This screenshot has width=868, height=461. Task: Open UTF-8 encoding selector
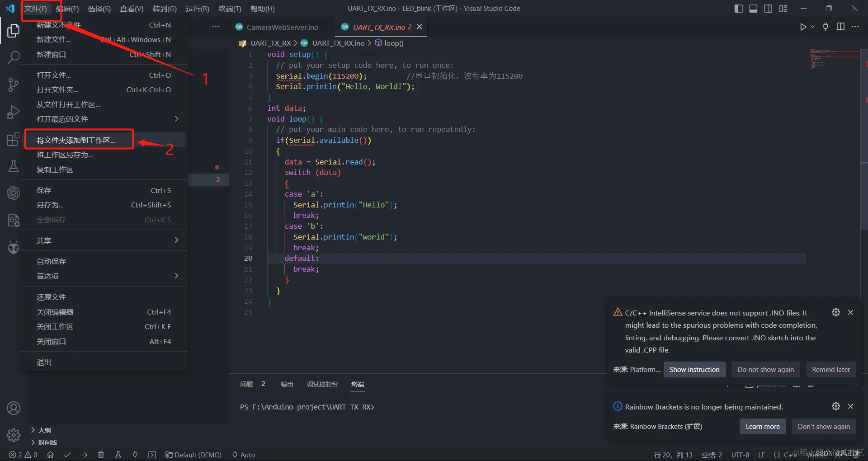pos(740,455)
